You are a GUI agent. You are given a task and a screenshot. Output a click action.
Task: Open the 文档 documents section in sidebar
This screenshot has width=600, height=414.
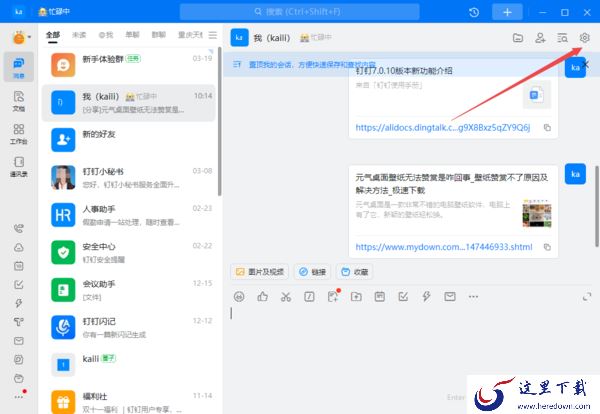pos(18,101)
